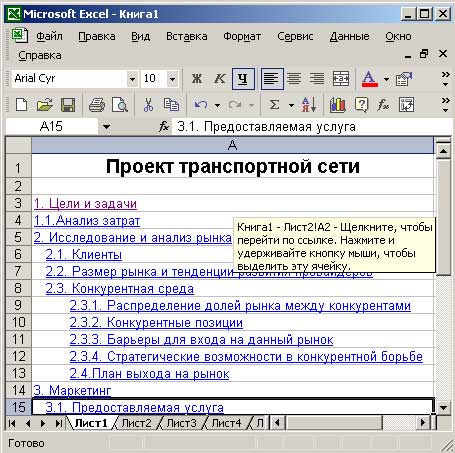Go to last sheet tab button
Viewport: 455px width, 453px height.
(58, 424)
